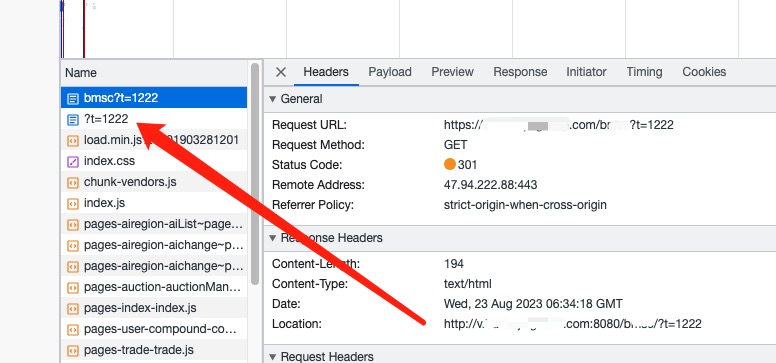Click the text/html content type value
This screenshot has width=776, height=363.
468,284
